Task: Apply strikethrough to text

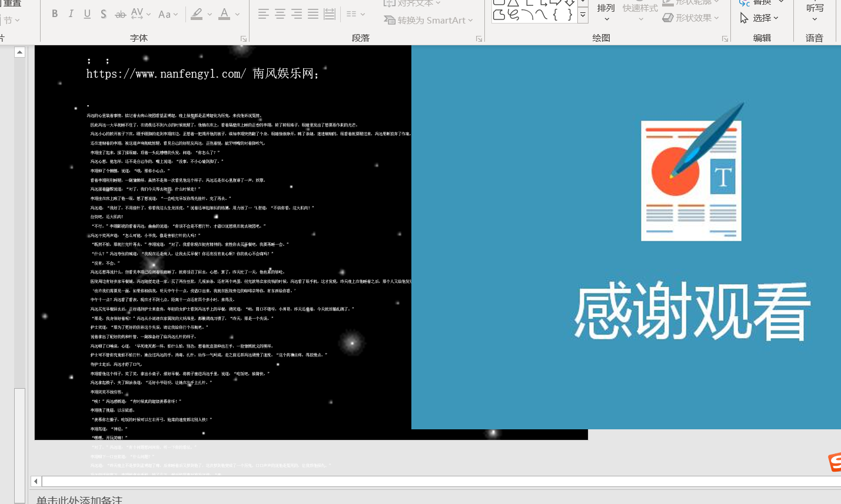Action: [x=120, y=14]
